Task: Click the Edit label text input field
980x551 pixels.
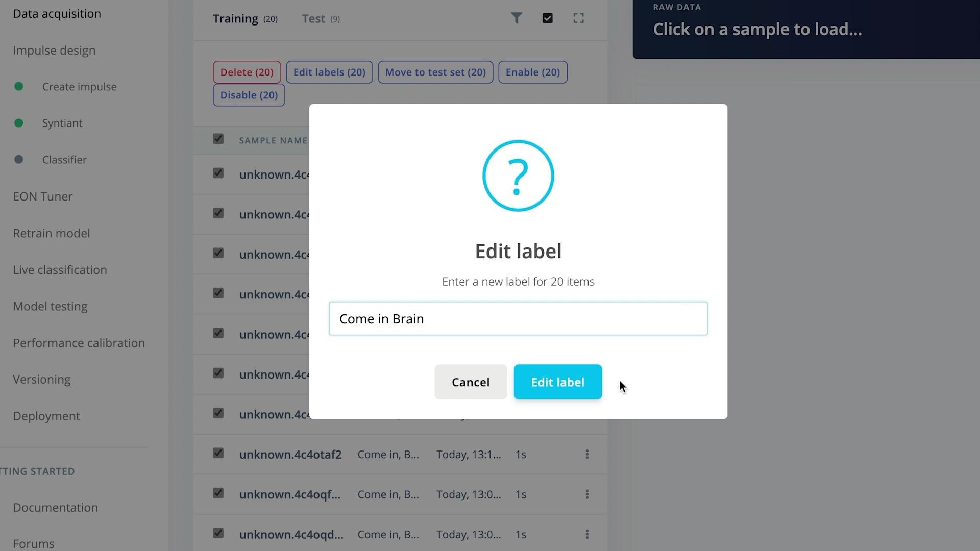Action: click(x=518, y=318)
